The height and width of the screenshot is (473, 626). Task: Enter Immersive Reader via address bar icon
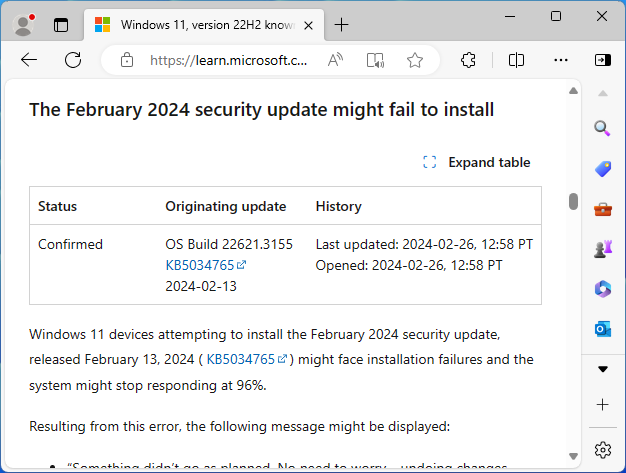tap(375, 60)
